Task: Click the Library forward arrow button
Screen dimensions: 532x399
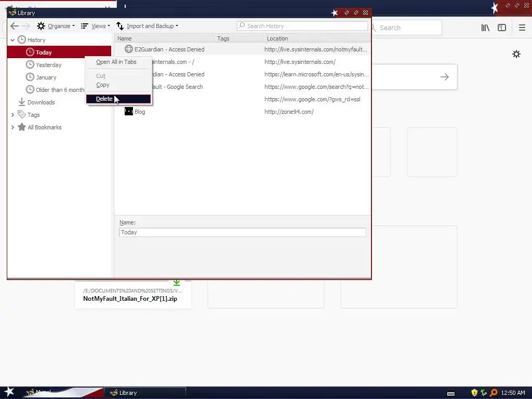Action: point(26,26)
